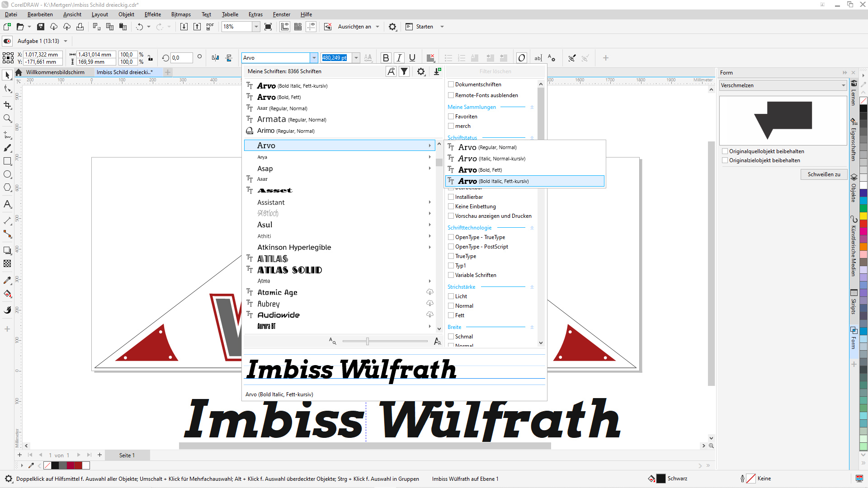This screenshot has height=488, width=868.
Task: Select the Text tool
Action: (x=7, y=204)
